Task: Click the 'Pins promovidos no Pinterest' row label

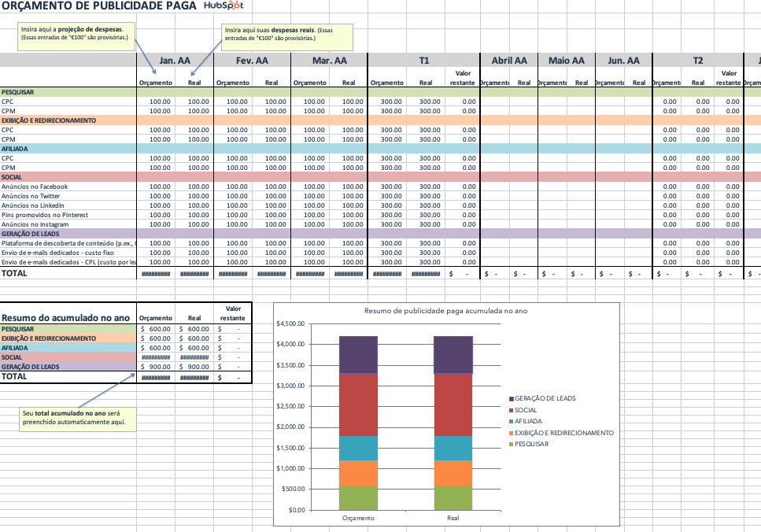Action: pyautogui.click(x=45, y=215)
